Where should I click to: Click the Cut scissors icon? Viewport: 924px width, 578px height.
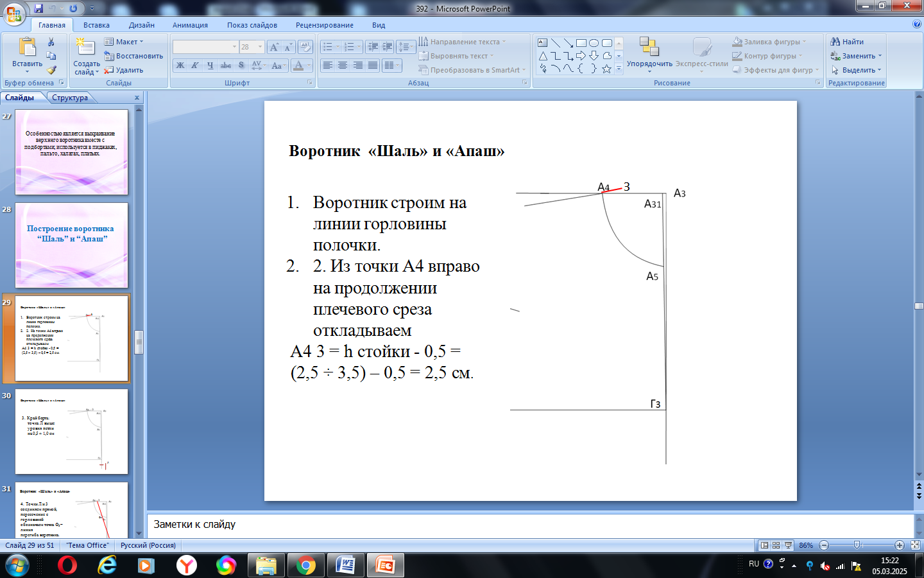[x=51, y=42]
